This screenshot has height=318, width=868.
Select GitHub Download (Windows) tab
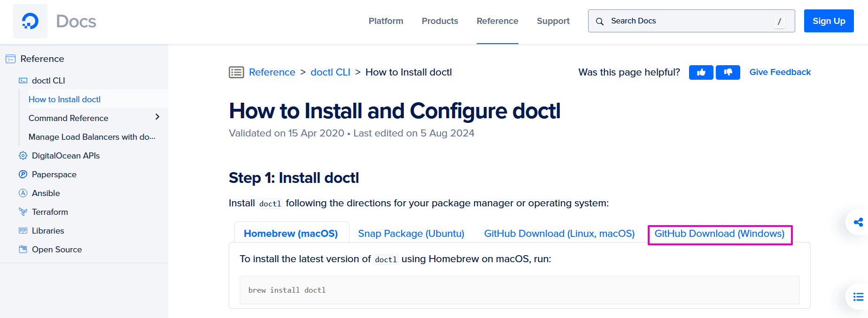[720, 234]
